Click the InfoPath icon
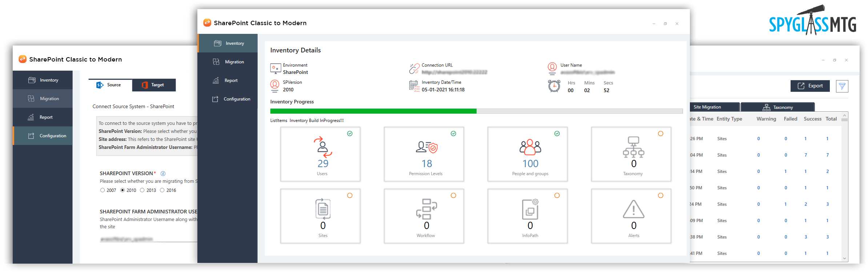This screenshot has height=272, width=868. click(530, 209)
